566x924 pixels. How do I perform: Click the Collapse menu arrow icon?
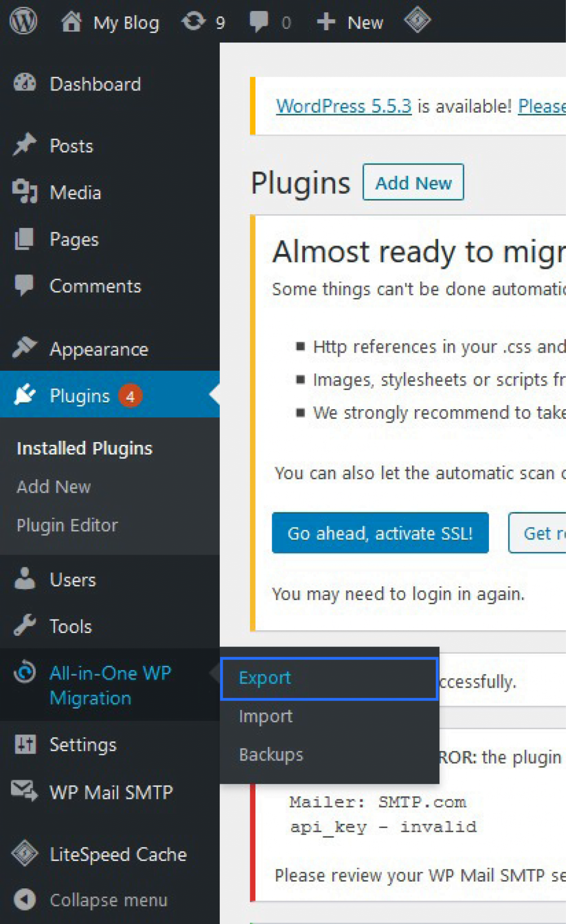24,900
